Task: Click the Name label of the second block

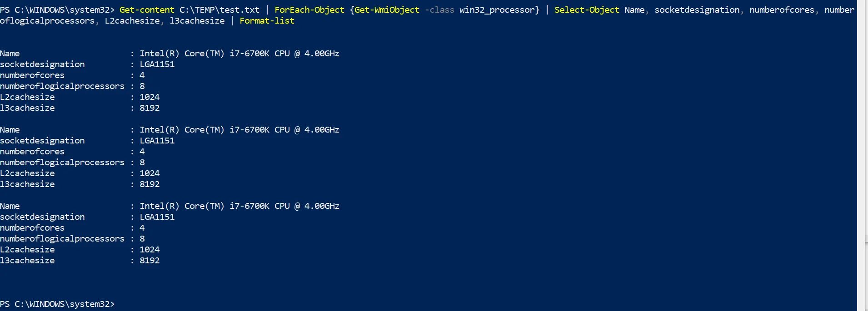Action: click(x=10, y=129)
